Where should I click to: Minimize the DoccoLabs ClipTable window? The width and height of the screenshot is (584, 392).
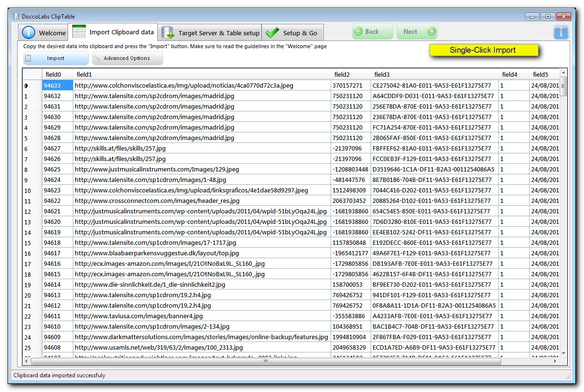click(x=533, y=16)
